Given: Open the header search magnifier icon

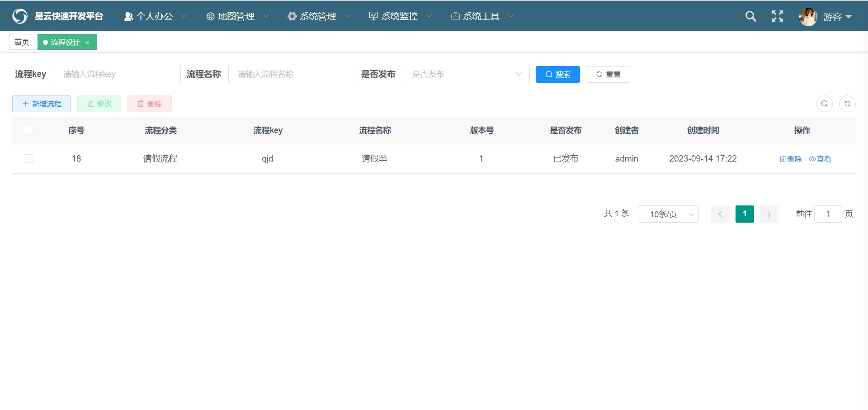Looking at the screenshot, I should (x=750, y=16).
